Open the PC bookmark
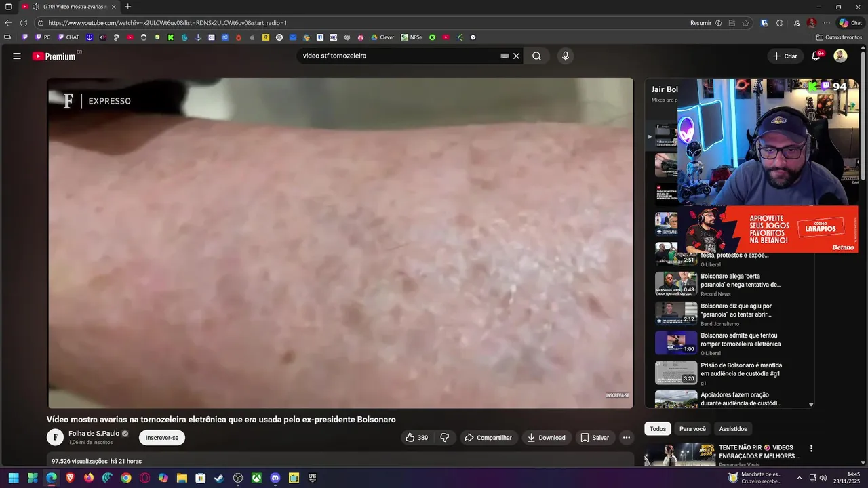The width and height of the screenshot is (868, 488). (x=43, y=37)
